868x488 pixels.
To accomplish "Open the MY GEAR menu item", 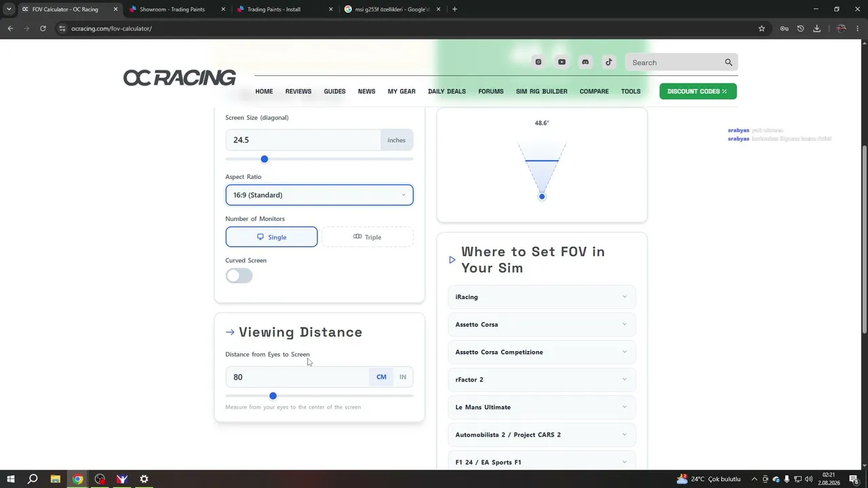I will pos(401,91).
